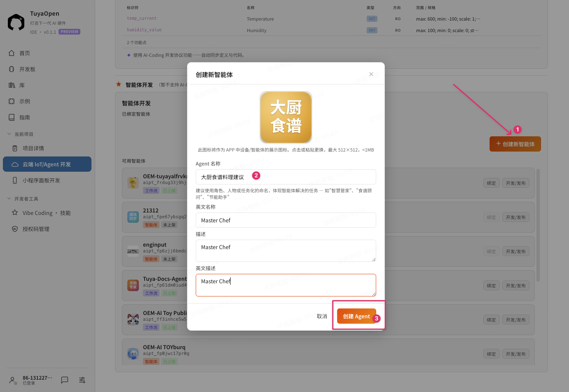Click 开发/发布 for Tuya-Docs-Agent
The image size is (569, 392).
(x=515, y=286)
